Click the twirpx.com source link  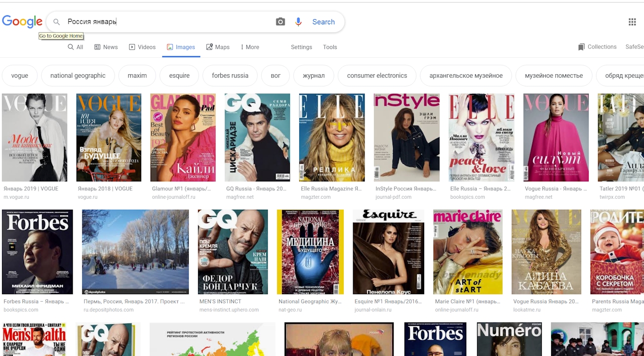[x=612, y=197]
